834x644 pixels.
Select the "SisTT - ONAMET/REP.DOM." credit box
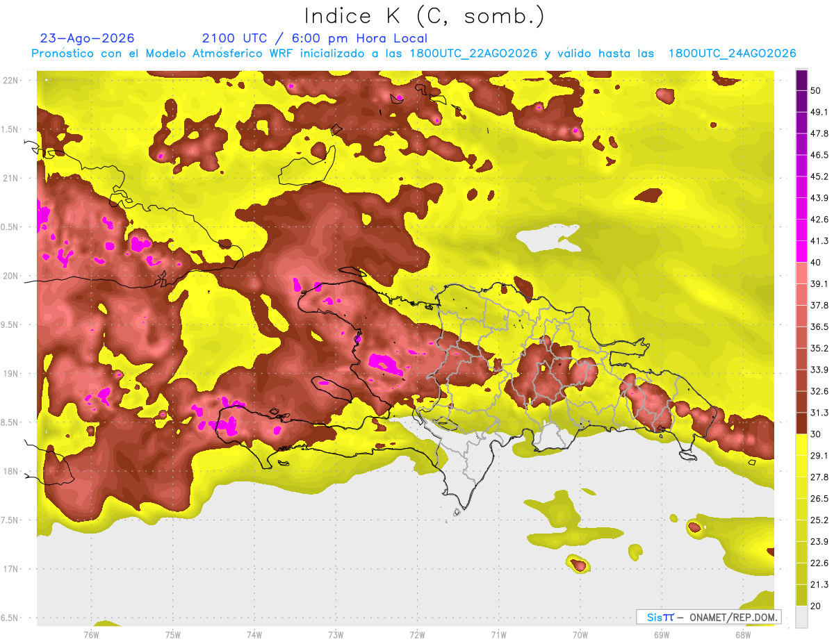[x=708, y=617]
